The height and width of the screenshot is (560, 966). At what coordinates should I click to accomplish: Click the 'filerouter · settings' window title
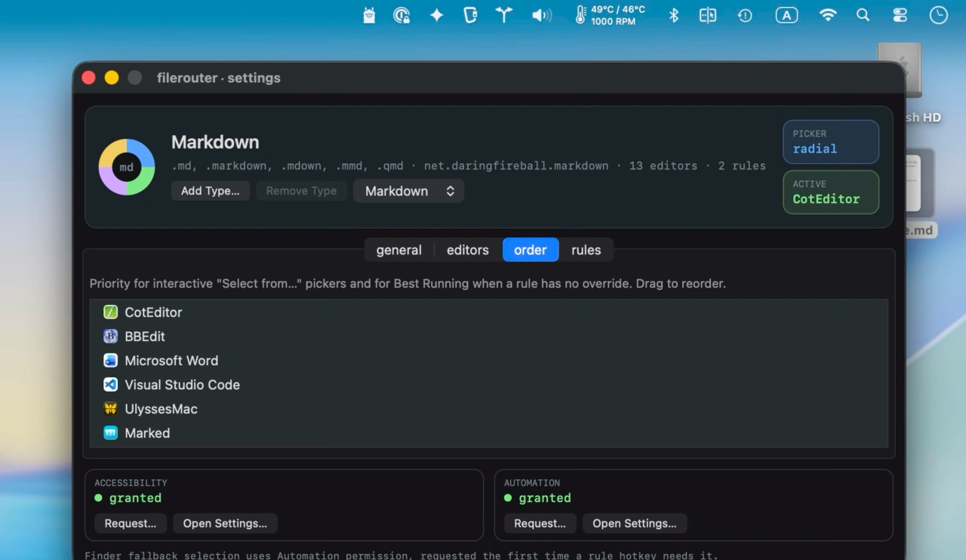(x=219, y=78)
